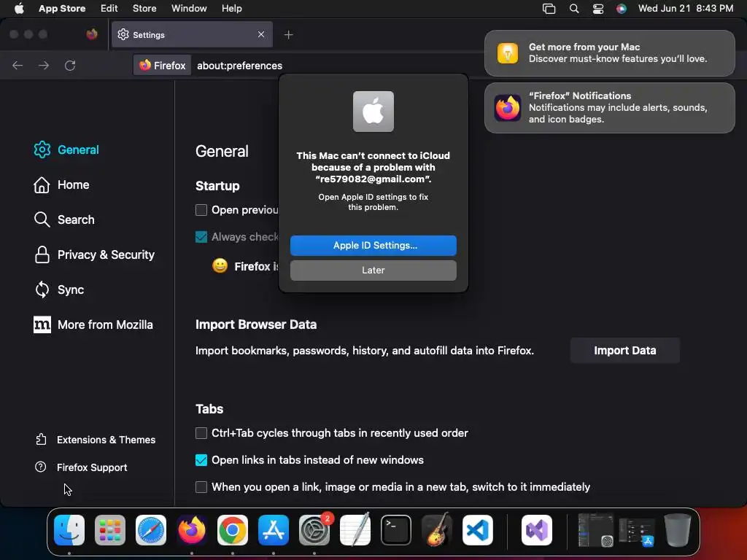Open Terminal from the Dock
The image size is (747, 560).
pos(396,529)
